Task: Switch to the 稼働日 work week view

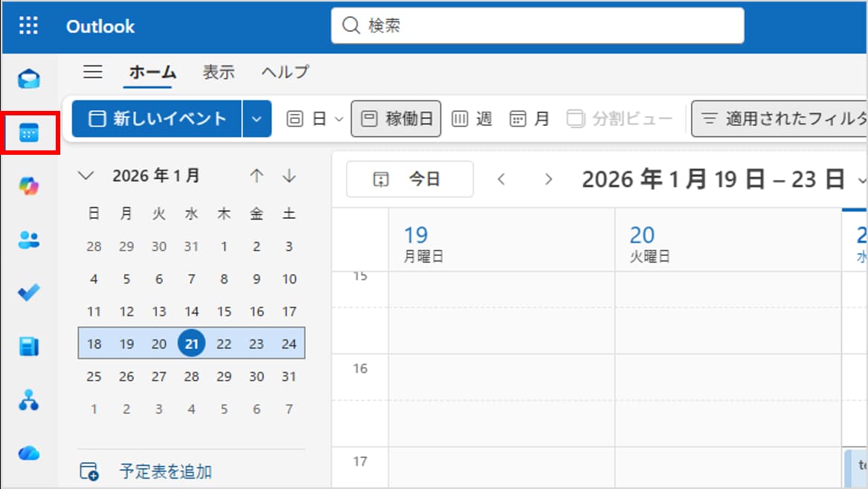Action: (396, 119)
